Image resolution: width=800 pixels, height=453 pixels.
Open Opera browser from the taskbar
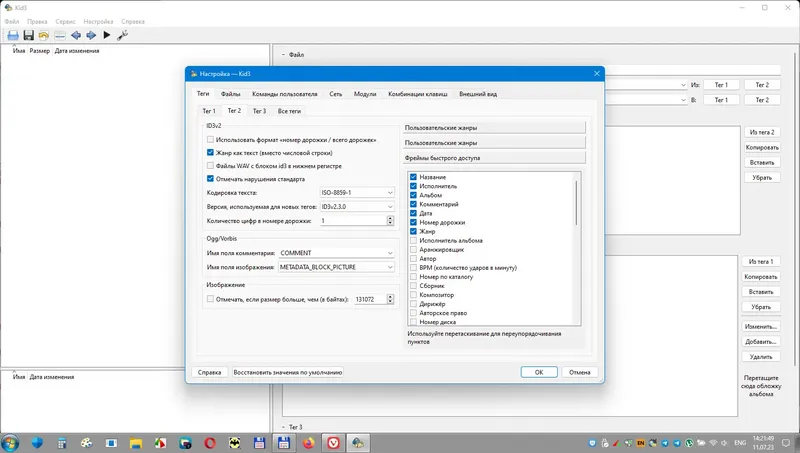pos(210,443)
